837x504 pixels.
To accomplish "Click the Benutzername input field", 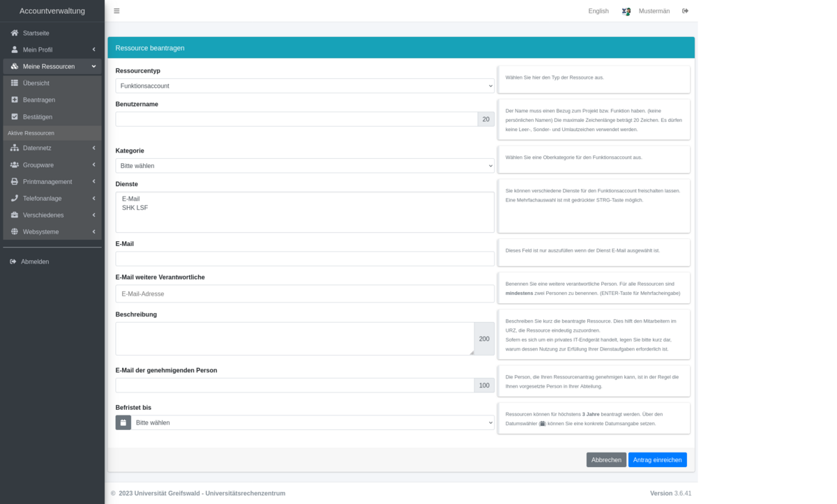I will [x=296, y=119].
